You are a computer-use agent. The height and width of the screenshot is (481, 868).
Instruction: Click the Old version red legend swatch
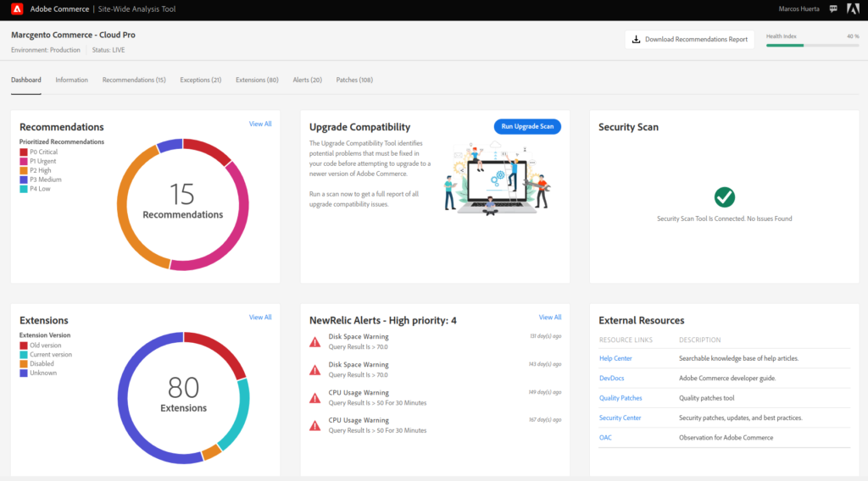click(x=24, y=346)
